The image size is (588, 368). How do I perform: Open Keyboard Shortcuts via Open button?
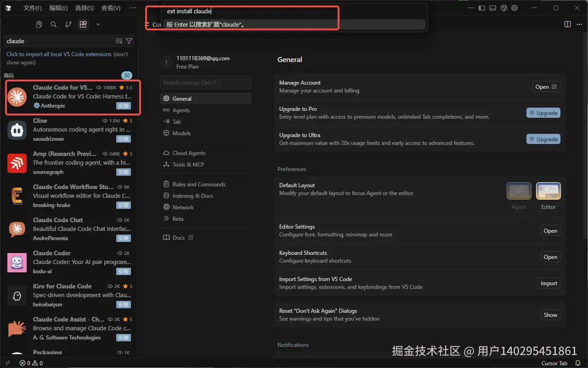point(550,257)
